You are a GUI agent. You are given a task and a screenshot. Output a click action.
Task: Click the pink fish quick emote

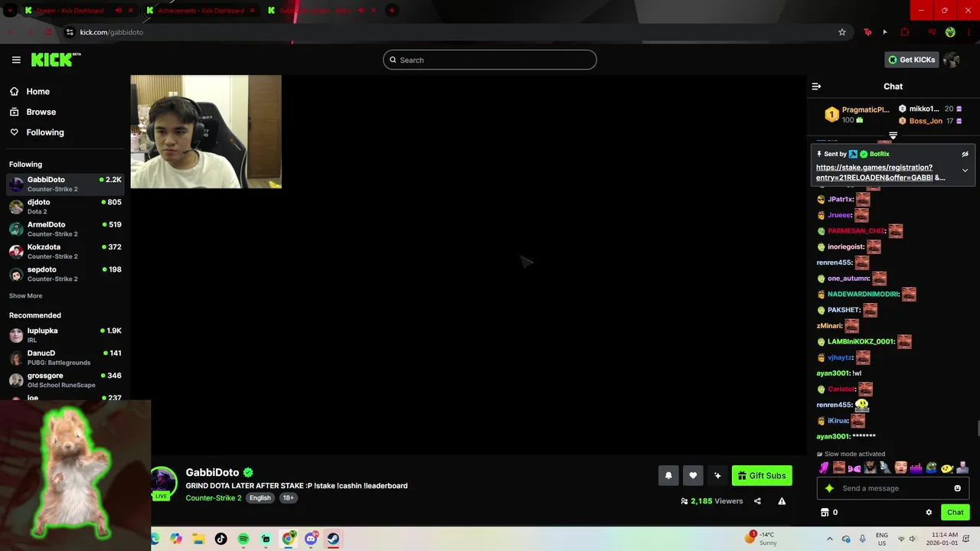[854, 468]
